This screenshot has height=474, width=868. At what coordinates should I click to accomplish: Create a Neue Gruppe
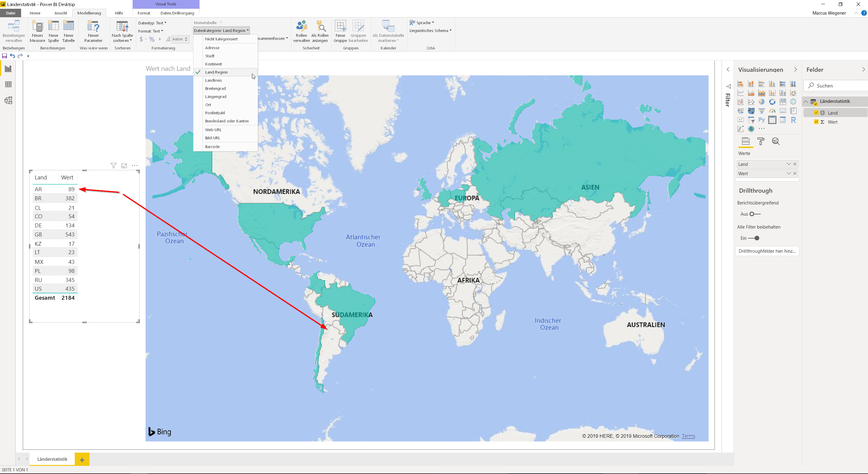tap(340, 31)
